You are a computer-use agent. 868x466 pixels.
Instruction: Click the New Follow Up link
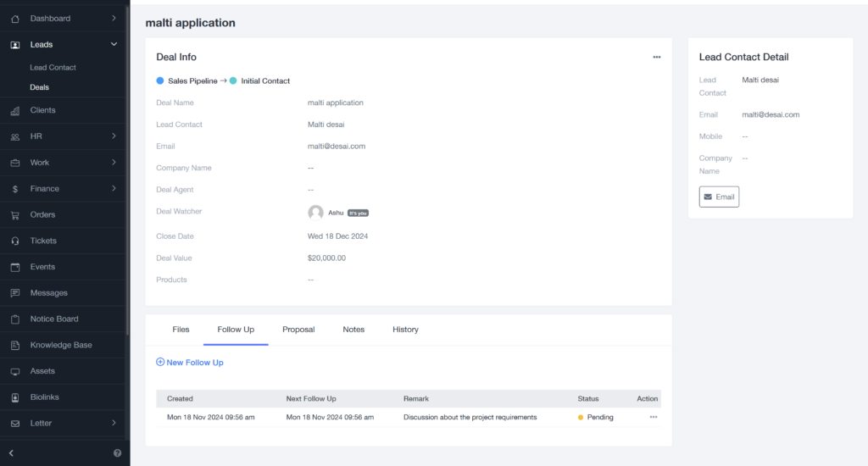[190, 363]
